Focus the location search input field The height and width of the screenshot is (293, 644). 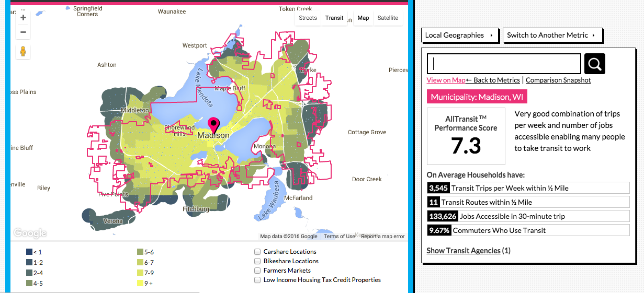[504, 64]
